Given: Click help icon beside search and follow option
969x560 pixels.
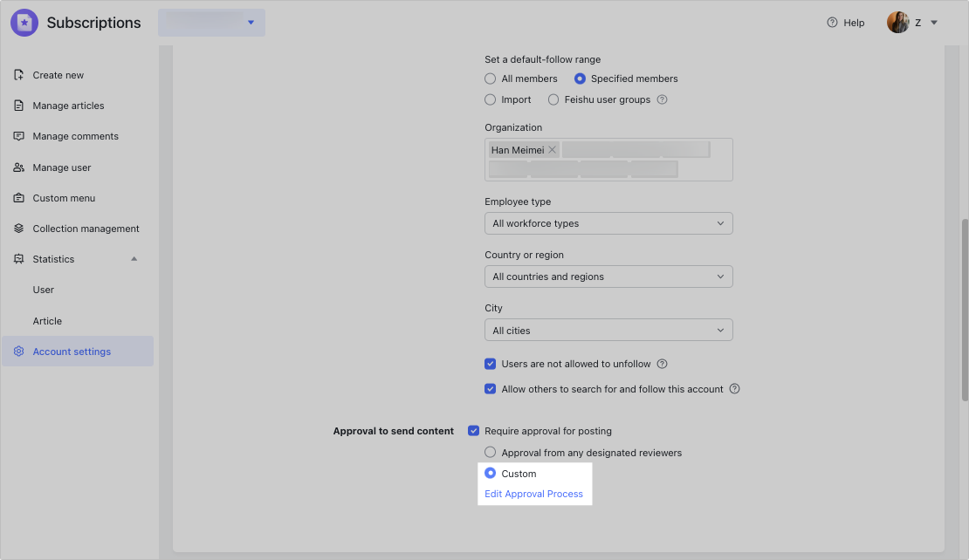Looking at the screenshot, I should [734, 389].
